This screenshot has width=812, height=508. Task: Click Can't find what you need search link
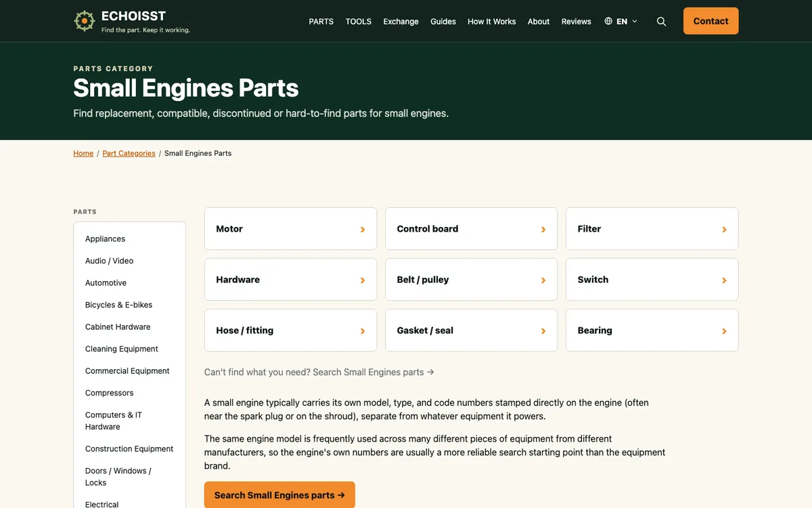coord(319,372)
